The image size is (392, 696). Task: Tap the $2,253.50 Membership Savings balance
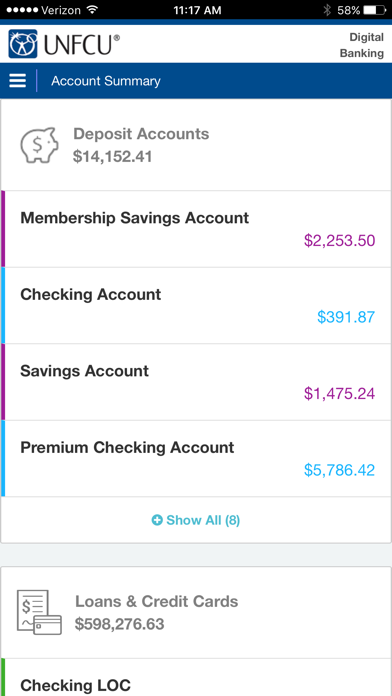(340, 241)
